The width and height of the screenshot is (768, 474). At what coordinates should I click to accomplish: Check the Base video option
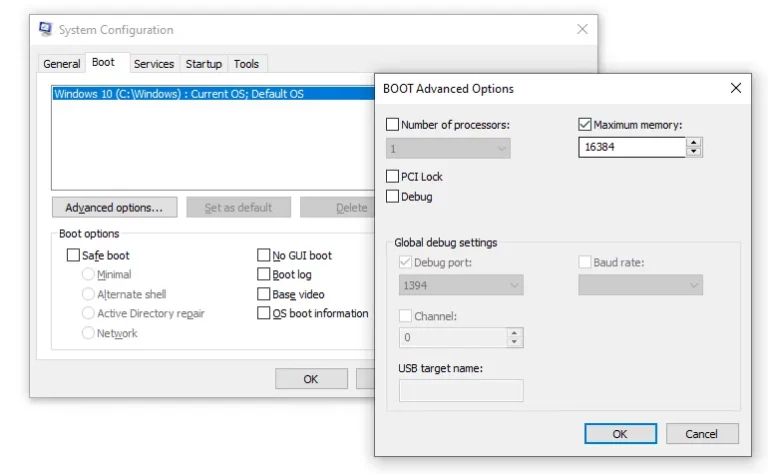264,294
